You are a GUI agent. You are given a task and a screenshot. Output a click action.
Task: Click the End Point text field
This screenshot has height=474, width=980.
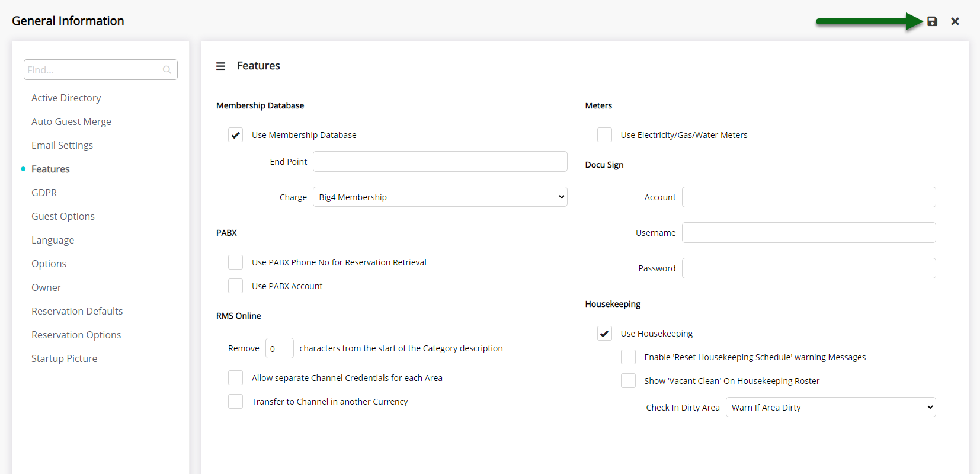[x=440, y=162]
